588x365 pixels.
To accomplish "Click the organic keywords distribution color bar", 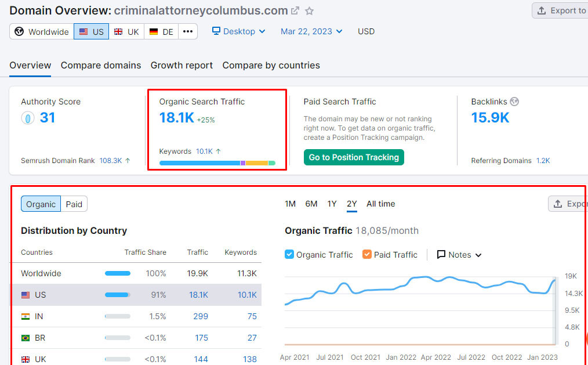I will [217, 163].
